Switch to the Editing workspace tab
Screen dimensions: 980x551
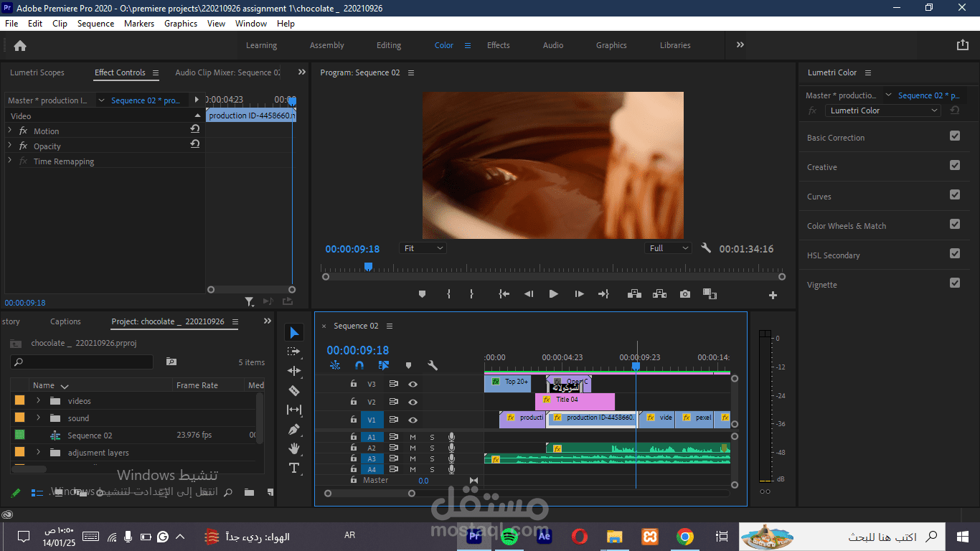click(x=389, y=45)
